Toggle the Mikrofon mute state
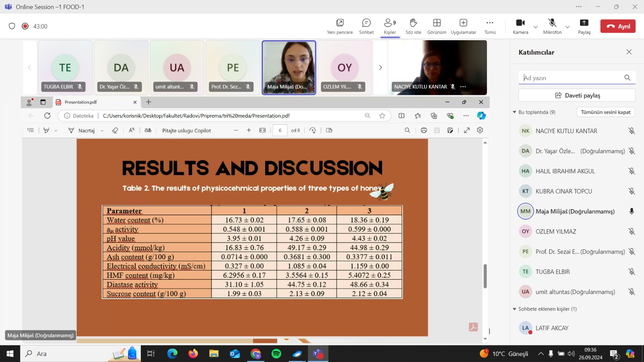This screenshot has width=644, height=362. (x=552, y=26)
